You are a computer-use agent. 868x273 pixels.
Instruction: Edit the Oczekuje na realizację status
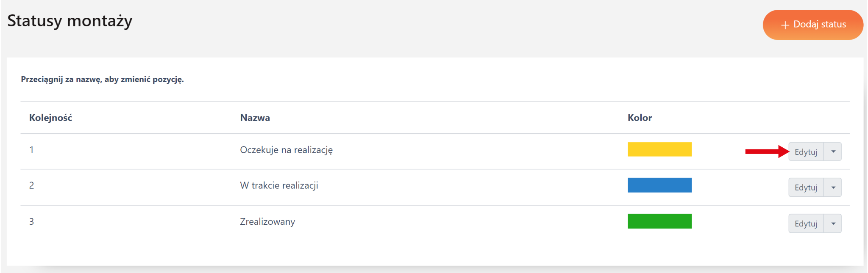pos(806,152)
